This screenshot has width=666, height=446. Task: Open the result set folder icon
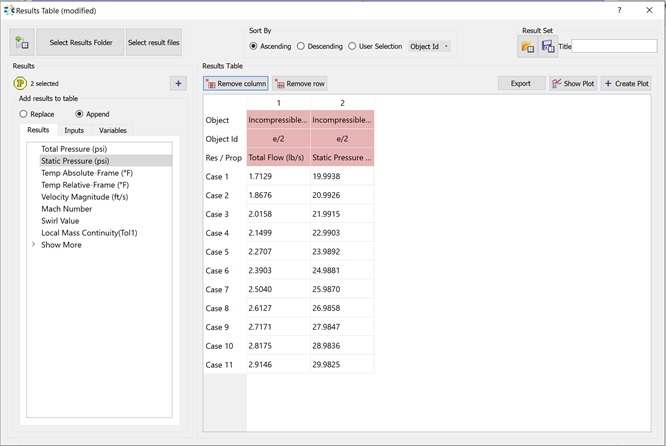527,46
